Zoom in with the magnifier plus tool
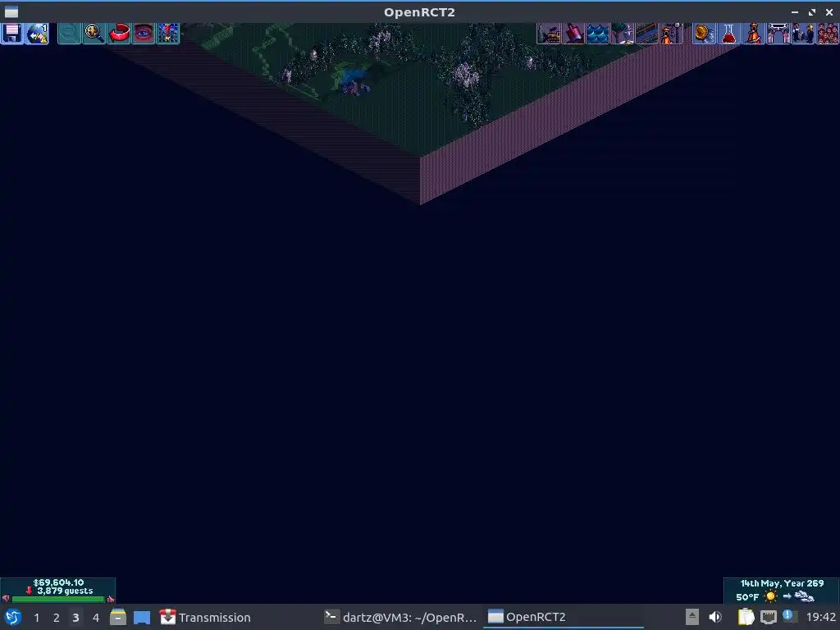The image size is (840, 630). tap(94, 33)
